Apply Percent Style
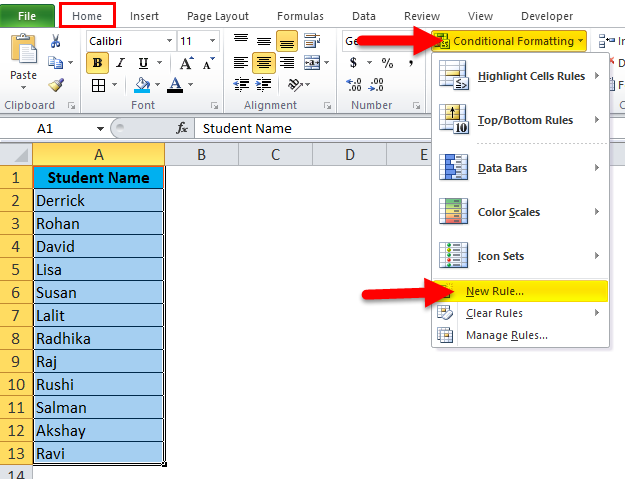This screenshot has width=625, height=479. pyautogui.click(x=387, y=63)
